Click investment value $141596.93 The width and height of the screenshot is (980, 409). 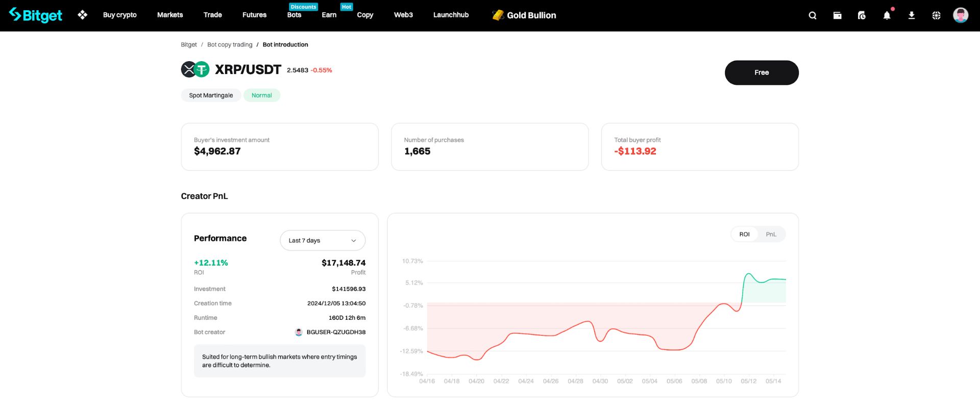coord(349,289)
